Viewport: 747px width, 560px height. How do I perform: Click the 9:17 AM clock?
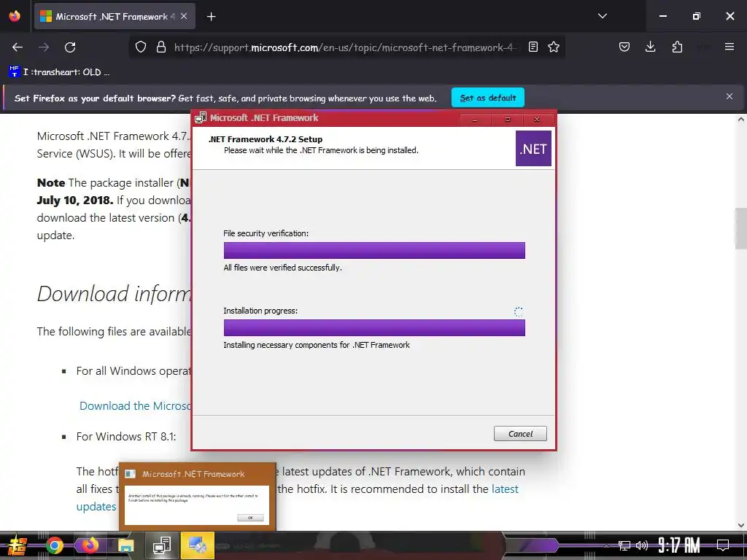point(679,545)
